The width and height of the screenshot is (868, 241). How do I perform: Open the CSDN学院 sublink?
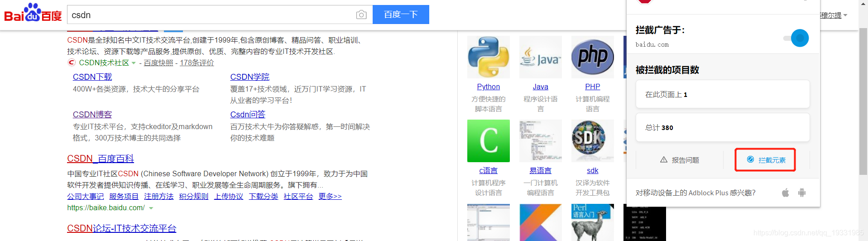tap(250, 77)
